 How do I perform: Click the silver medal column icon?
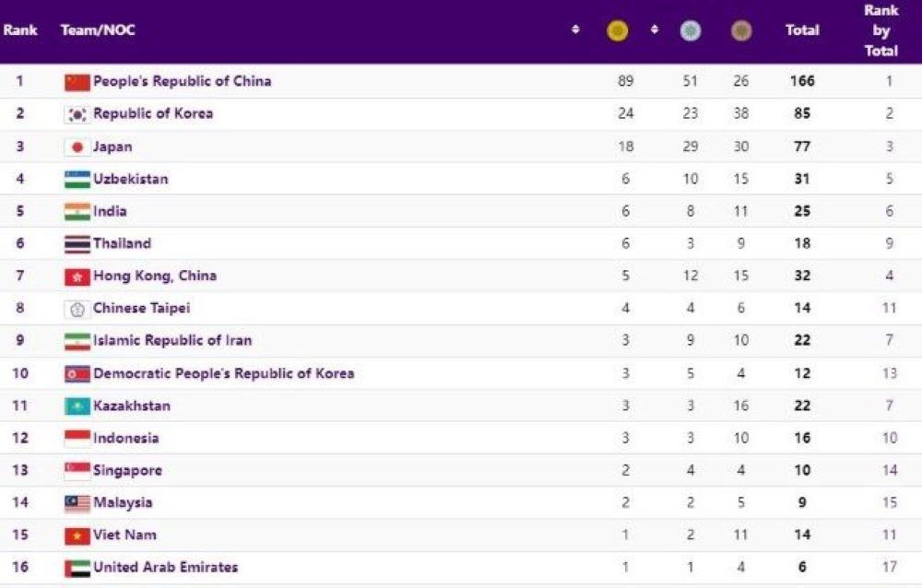point(690,31)
